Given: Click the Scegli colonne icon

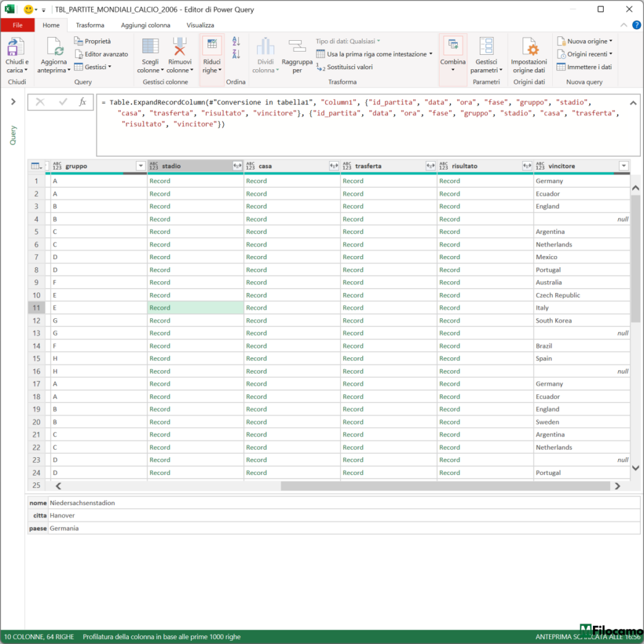Looking at the screenshot, I should (x=150, y=46).
